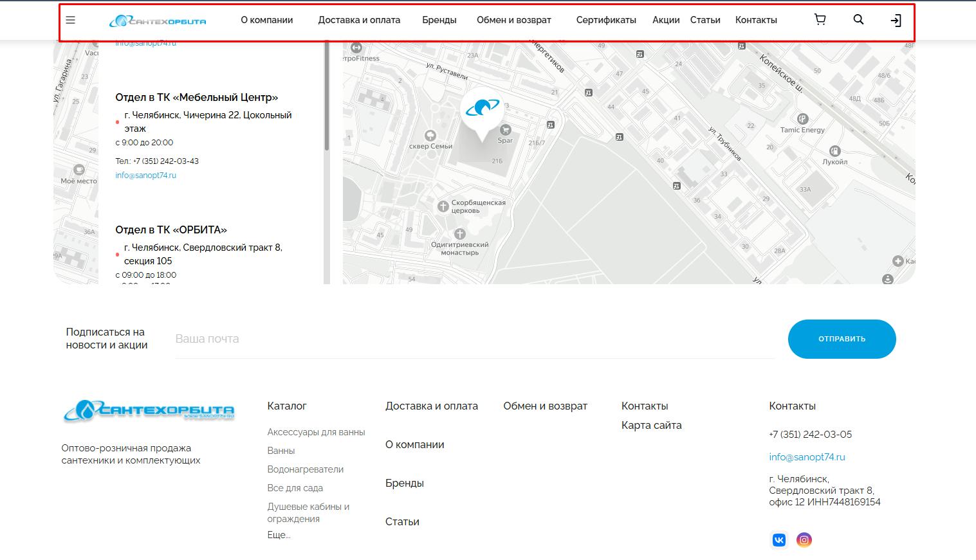This screenshot has width=976, height=560.
Task: Open Контакты link above Карта сайта
Action: tap(645, 406)
